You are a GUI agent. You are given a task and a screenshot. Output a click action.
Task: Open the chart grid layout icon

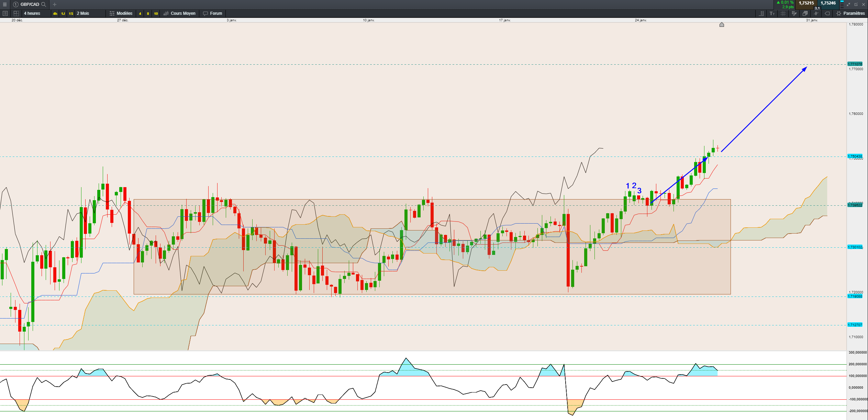pos(16,13)
